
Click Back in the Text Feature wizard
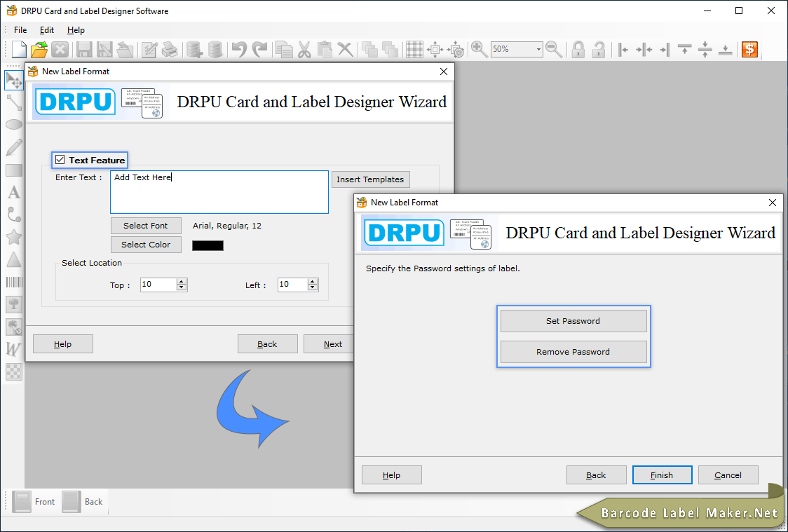[267, 344]
